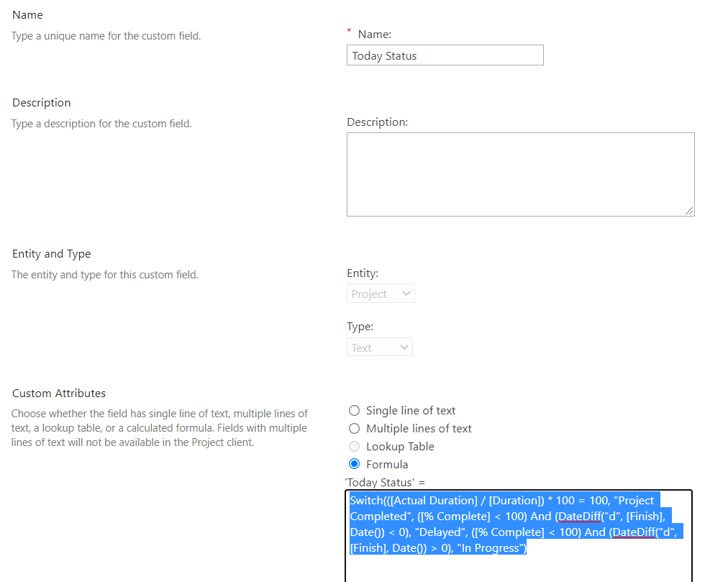Click the 'Type a description for the custom field' text
The width and height of the screenshot is (728, 582).
point(101,124)
